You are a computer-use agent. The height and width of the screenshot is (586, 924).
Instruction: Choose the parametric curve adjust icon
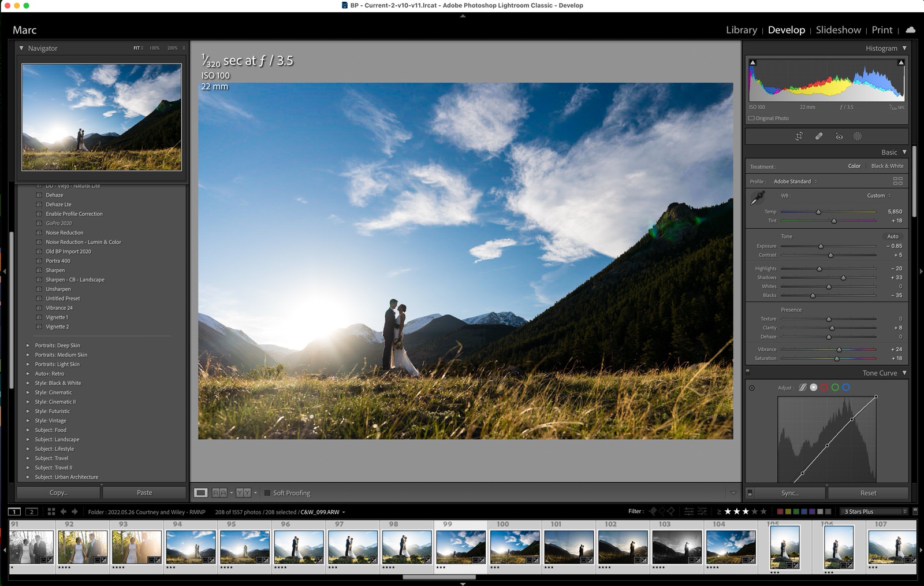(803, 387)
